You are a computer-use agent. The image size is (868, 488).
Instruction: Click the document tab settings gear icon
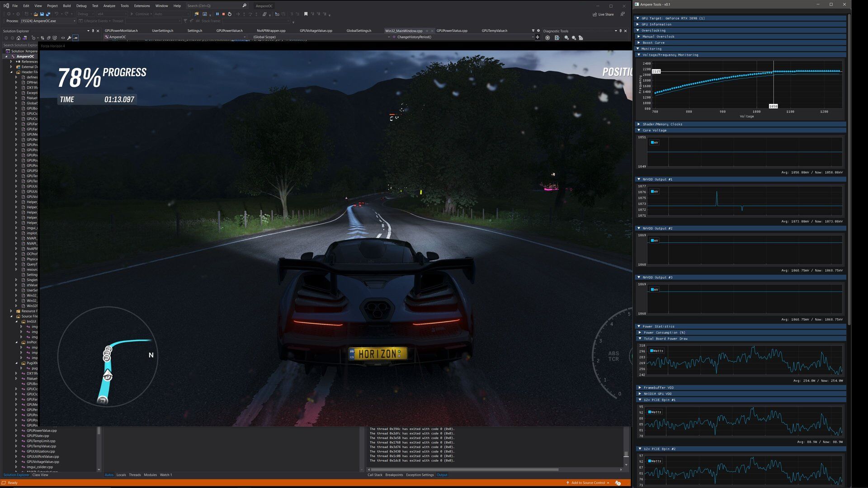coord(538,31)
